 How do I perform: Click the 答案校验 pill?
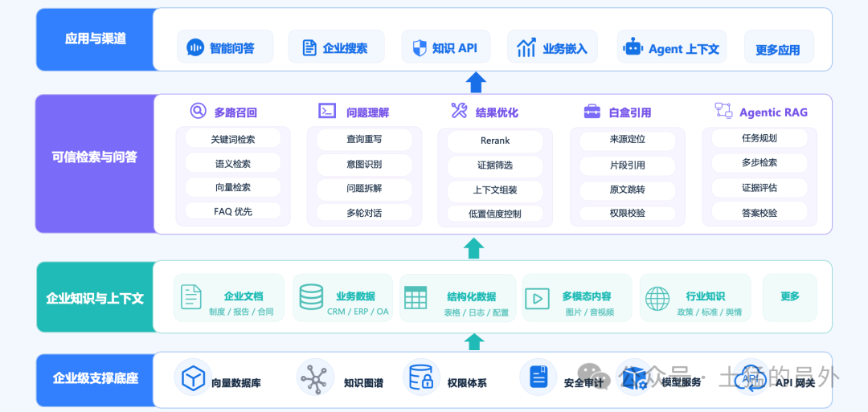point(759,213)
